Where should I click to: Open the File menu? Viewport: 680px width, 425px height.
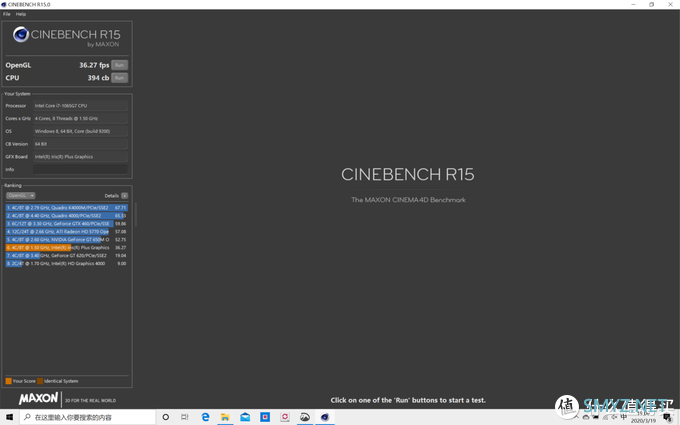point(7,14)
